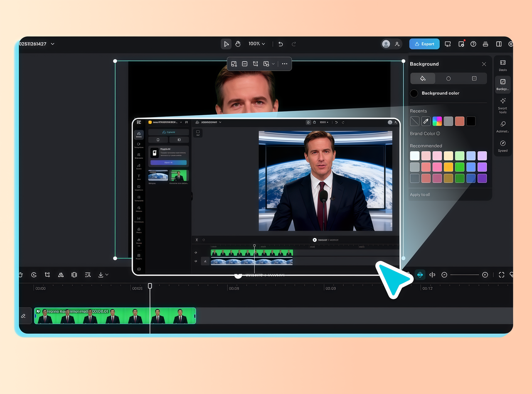
Task: Click the present screen icon after Export
Action: pyautogui.click(x=448, y=44)
